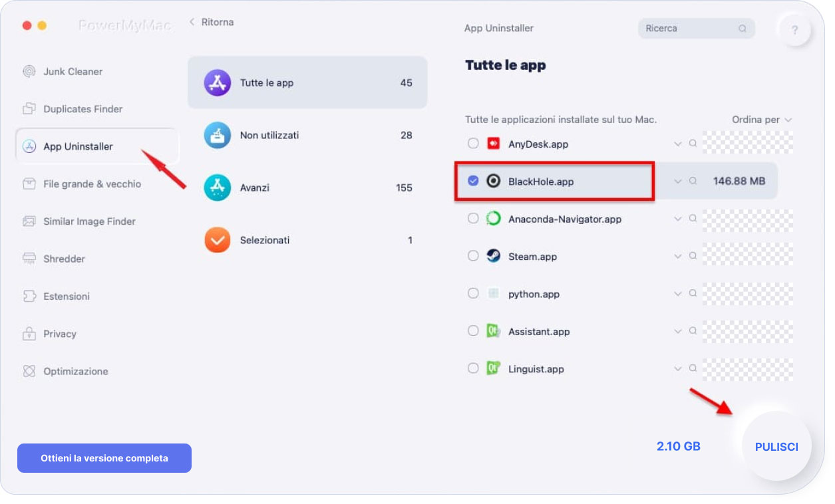Expand the Anaconda-Navigator.app details chevron

(678, 219)
